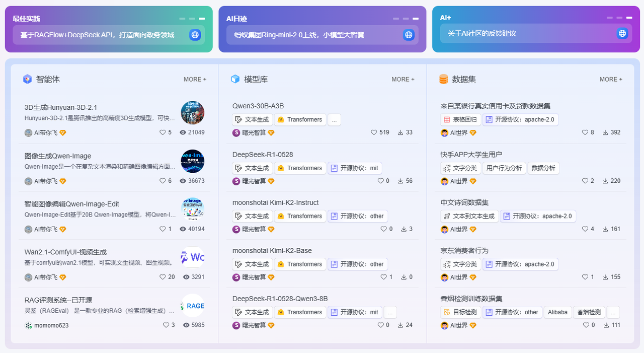
Task: Click 文本生成 tag on DeepSeek-R1-0528 row
Action: pos(253,168)
